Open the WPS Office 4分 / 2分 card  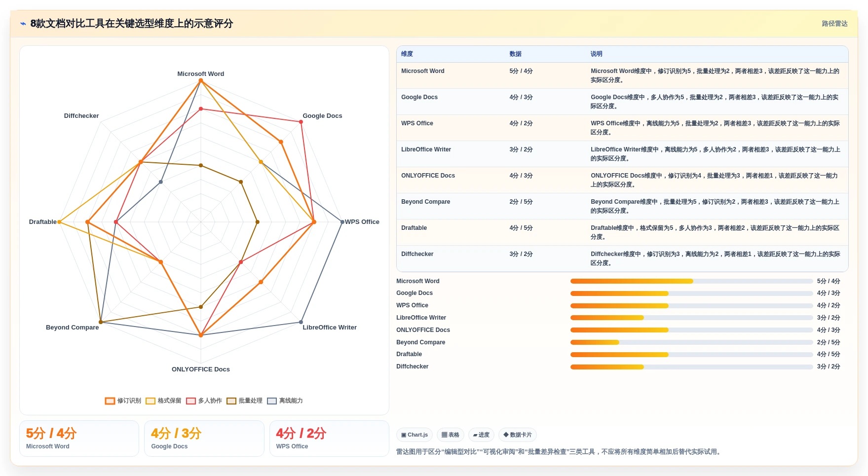point(329,439)
